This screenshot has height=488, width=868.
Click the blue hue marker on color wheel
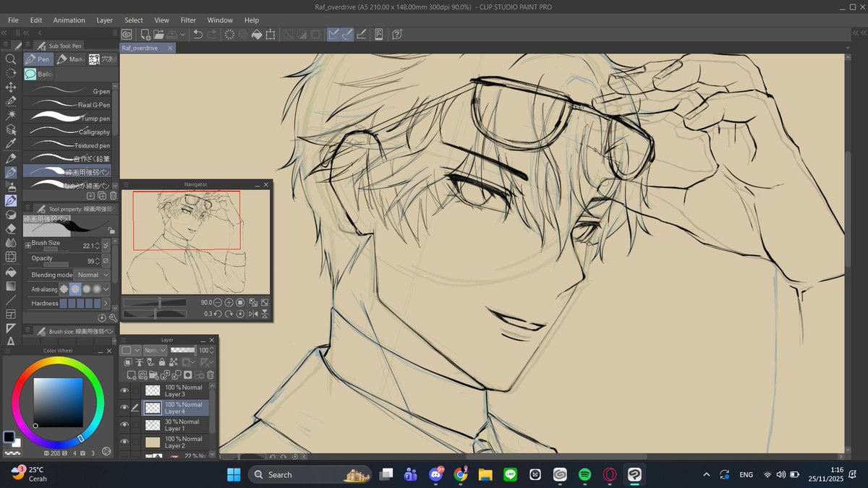coord(81,438)
